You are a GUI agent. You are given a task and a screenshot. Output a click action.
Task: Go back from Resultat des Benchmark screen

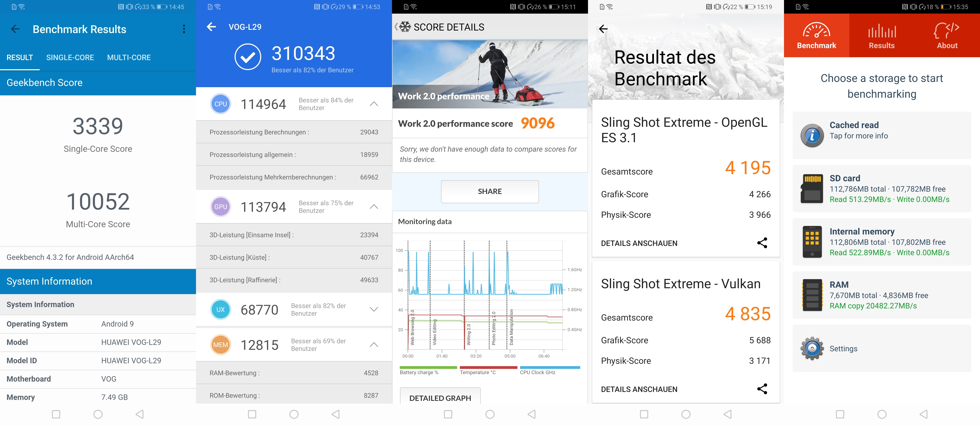coord(603,29)
